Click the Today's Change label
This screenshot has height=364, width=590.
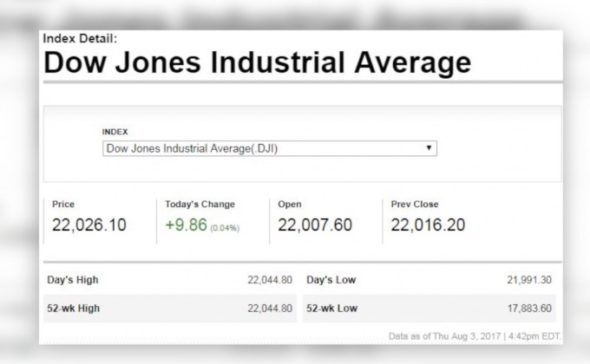coord(200,205)
